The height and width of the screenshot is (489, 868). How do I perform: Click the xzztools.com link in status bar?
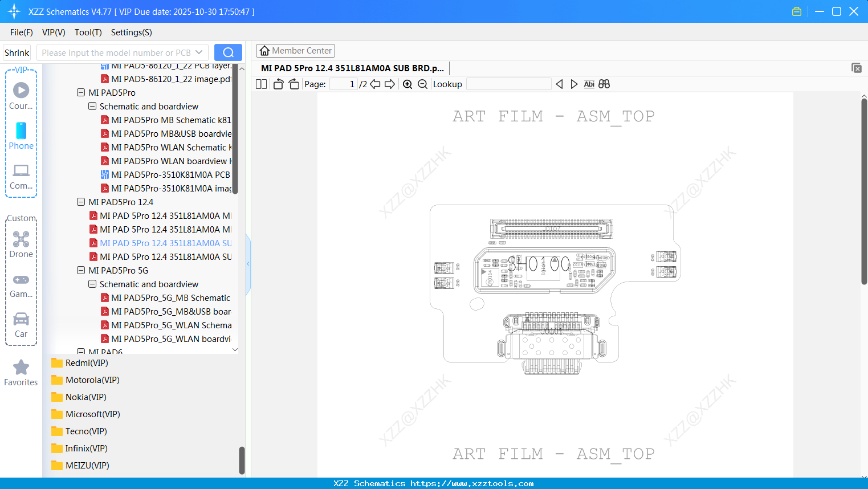[x=472, y=483]
